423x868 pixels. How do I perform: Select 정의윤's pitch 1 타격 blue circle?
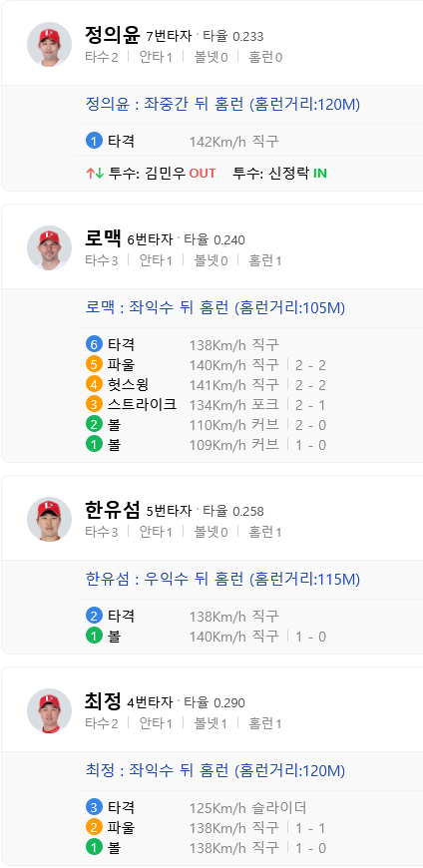click(94, 141)
